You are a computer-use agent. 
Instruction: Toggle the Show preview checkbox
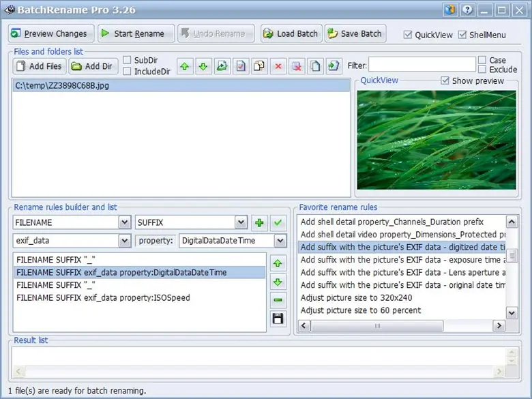[445, 80]
